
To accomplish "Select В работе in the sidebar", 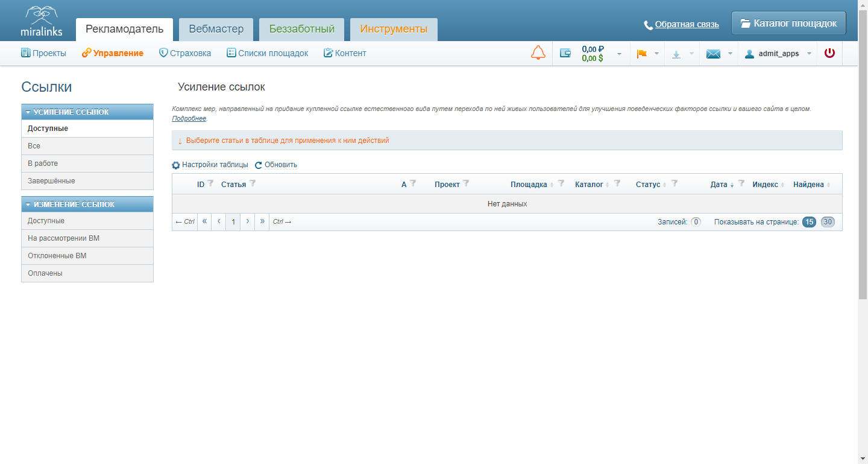I will [x=87, y=164].
